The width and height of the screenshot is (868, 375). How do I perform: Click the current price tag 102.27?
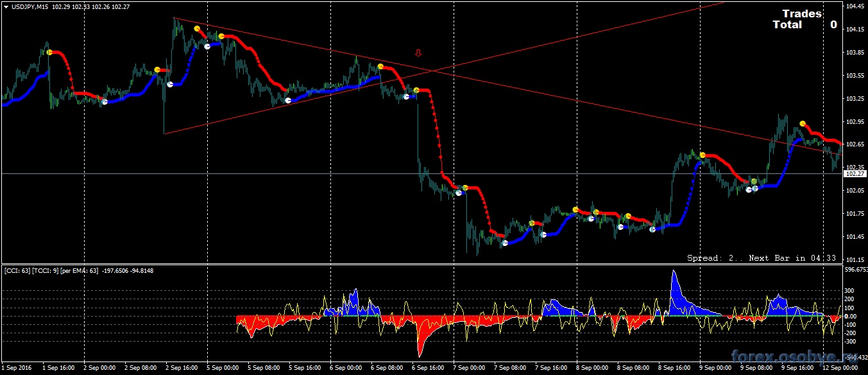[x=854, y=174]
